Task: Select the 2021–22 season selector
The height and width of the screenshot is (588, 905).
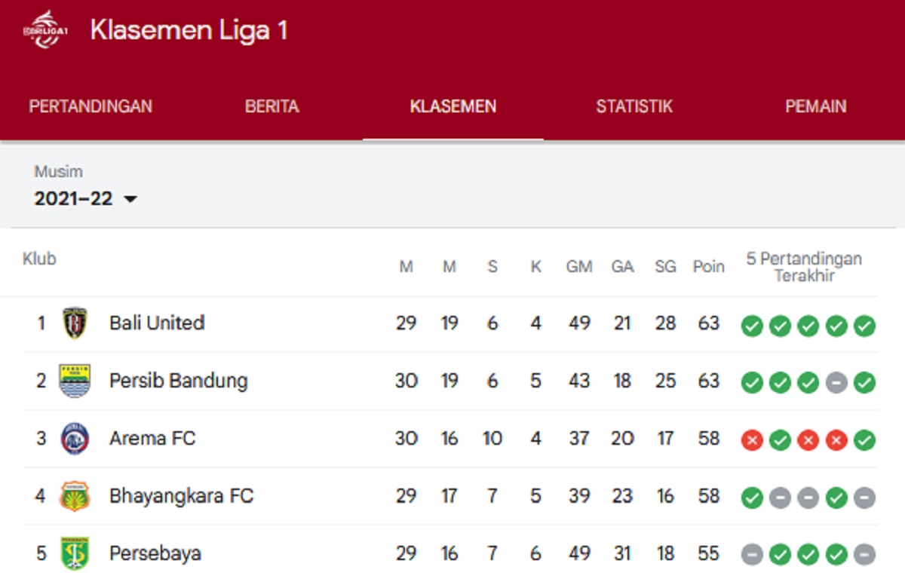Action: tap(74, 199)
